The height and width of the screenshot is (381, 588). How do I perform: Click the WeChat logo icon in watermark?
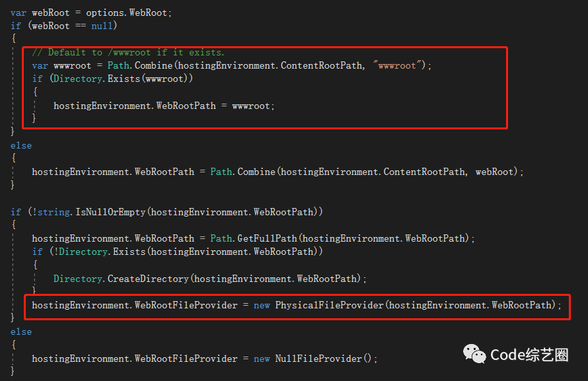click(474, 354)
